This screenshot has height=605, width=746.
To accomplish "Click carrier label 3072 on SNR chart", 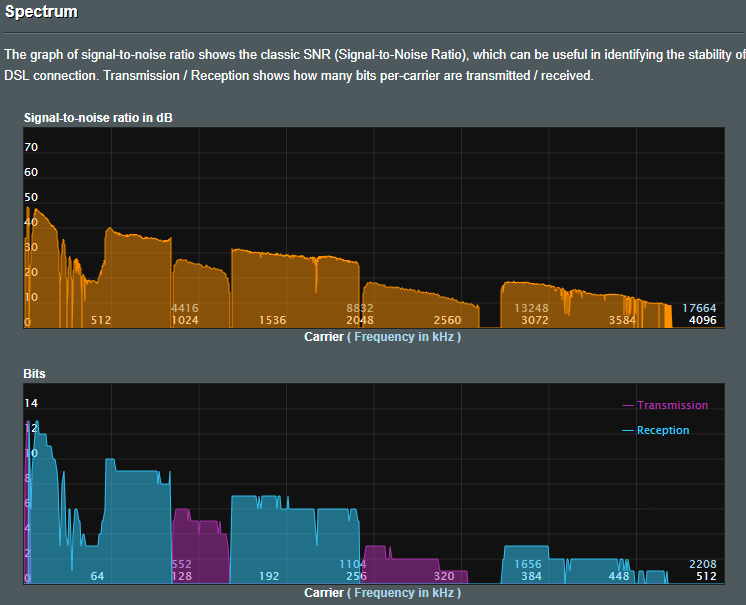I will pyautogui.click(x=535, y=320).
